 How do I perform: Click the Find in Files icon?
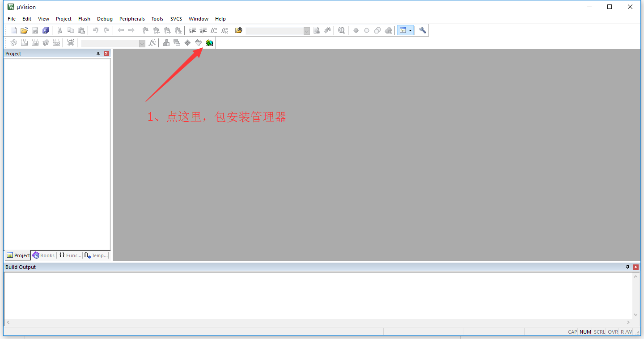point(239,30)
